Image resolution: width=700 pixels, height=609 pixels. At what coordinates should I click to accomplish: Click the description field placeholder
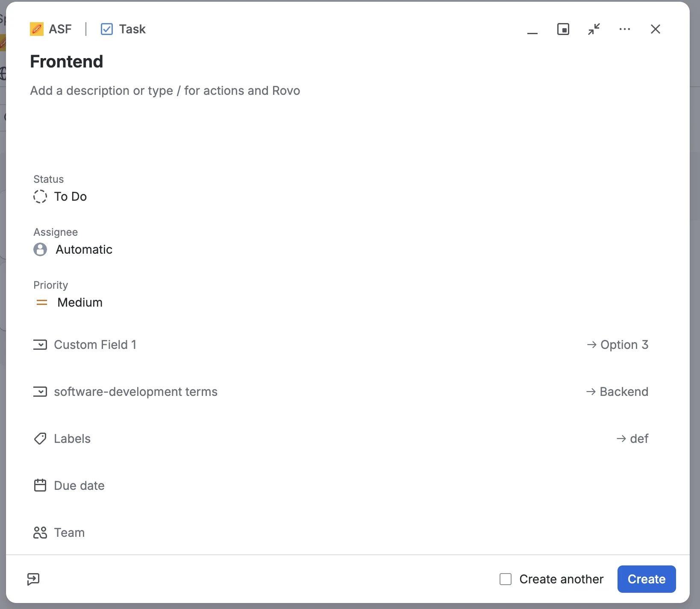coord(165,91)
